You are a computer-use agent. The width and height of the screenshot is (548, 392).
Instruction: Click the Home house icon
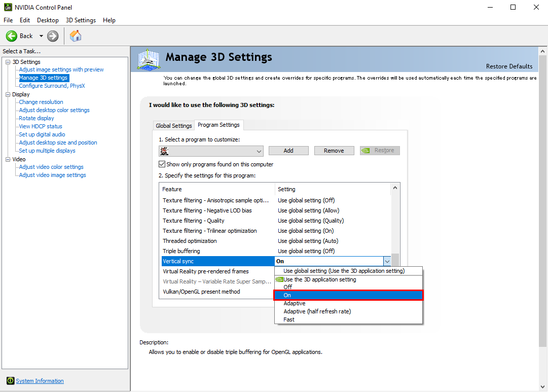(75, 35)
